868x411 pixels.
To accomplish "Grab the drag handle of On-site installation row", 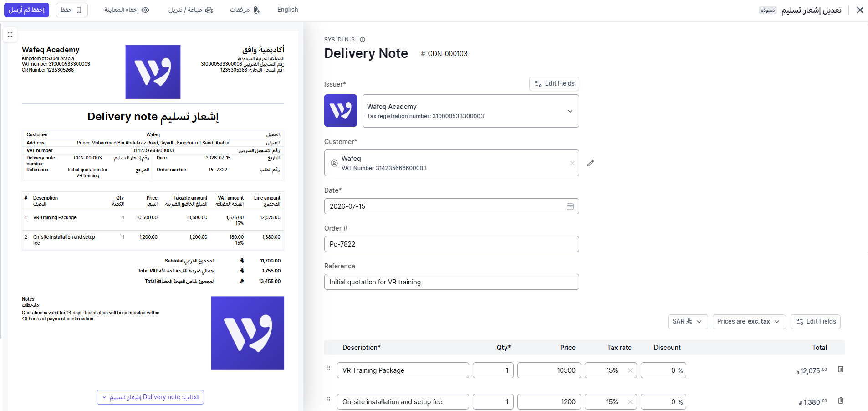I will pos(329,399).
